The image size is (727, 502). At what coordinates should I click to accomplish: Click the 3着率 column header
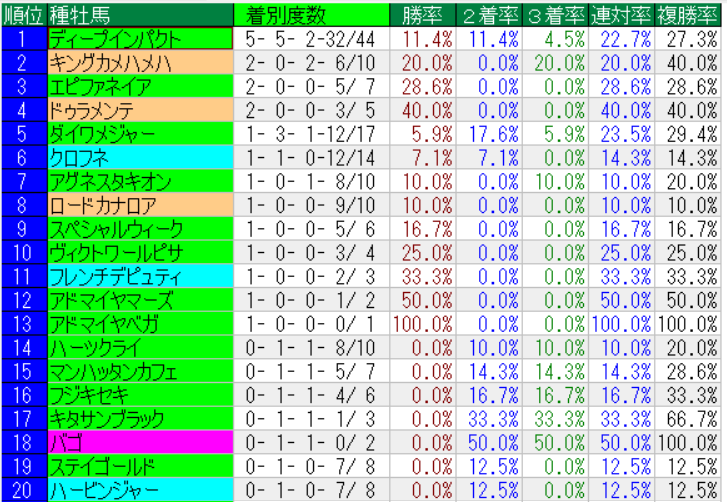click(555, 15)
